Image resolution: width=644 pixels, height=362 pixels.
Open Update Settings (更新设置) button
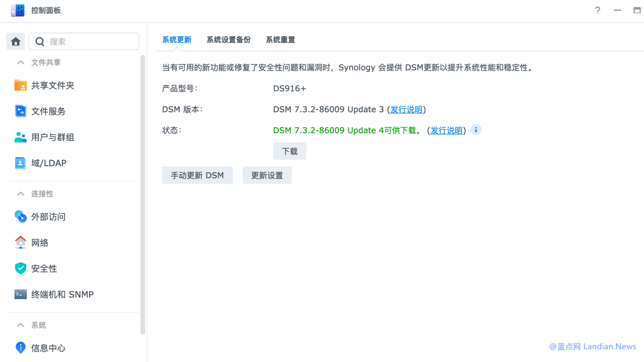click(267, 175)
